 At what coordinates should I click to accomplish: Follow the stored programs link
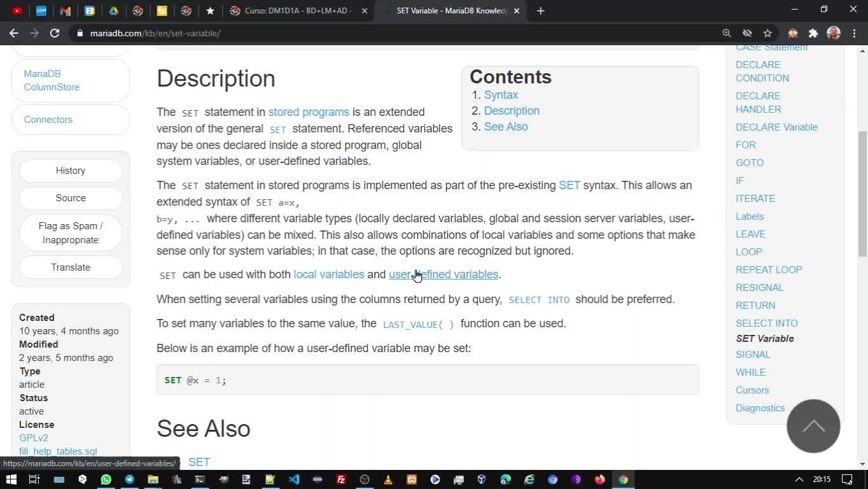309,112
